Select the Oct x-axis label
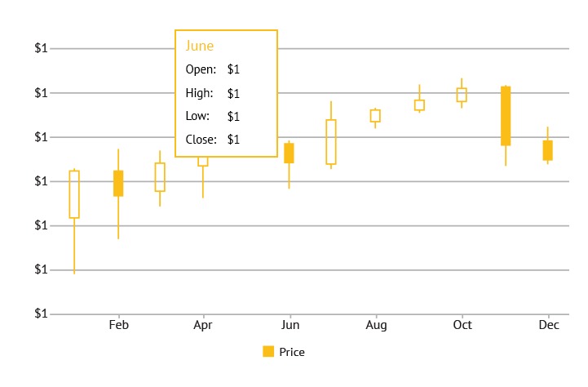Image resolution: width=588 pixels, height=387 pixels. [462, 325]
